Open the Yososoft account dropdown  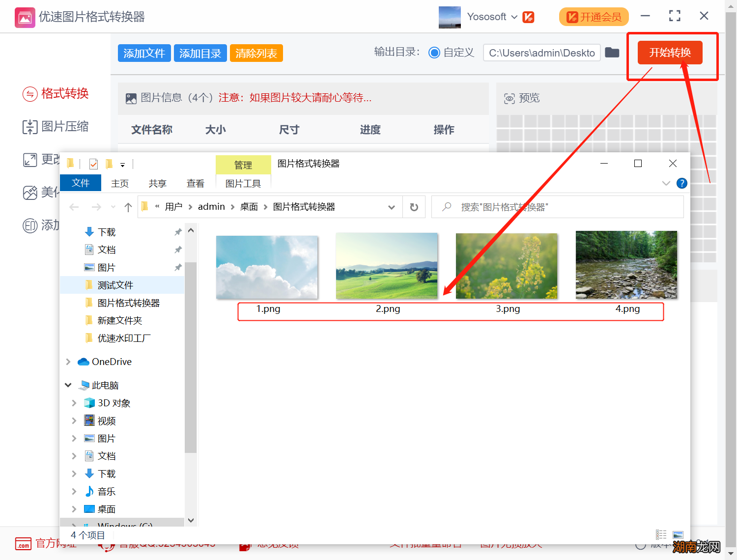pyautogui.click(x=515, y=17)
